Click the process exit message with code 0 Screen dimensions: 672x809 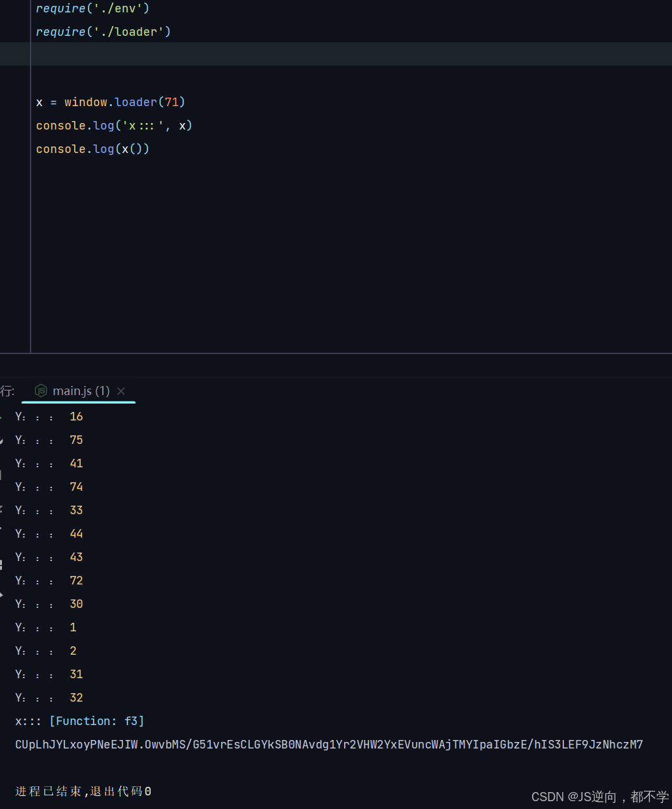[x=83, y=791]
